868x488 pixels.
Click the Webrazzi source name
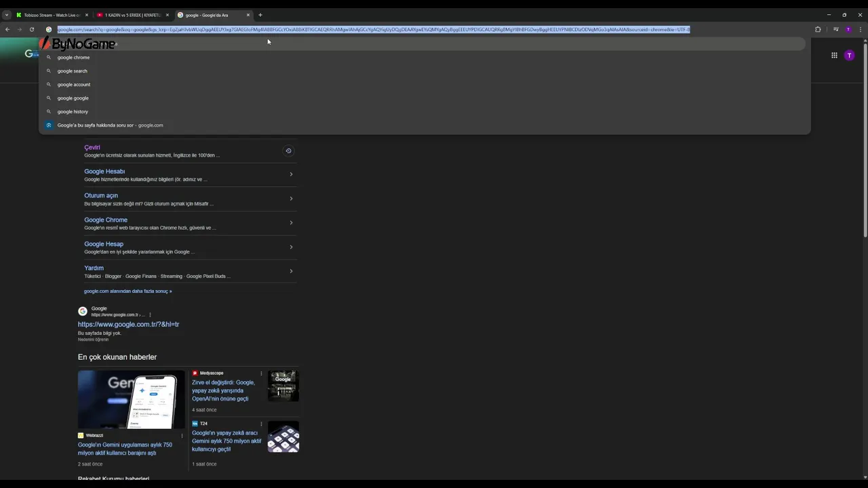tap(95, 436)
